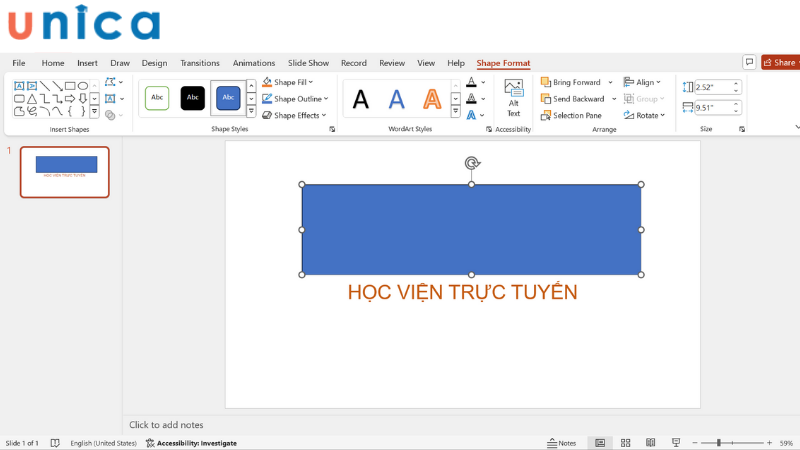Choose the Isosceles Triangle shape
The width and height of the screenshot is (800, 450).
pyautogui.click(x=32, y=98)
